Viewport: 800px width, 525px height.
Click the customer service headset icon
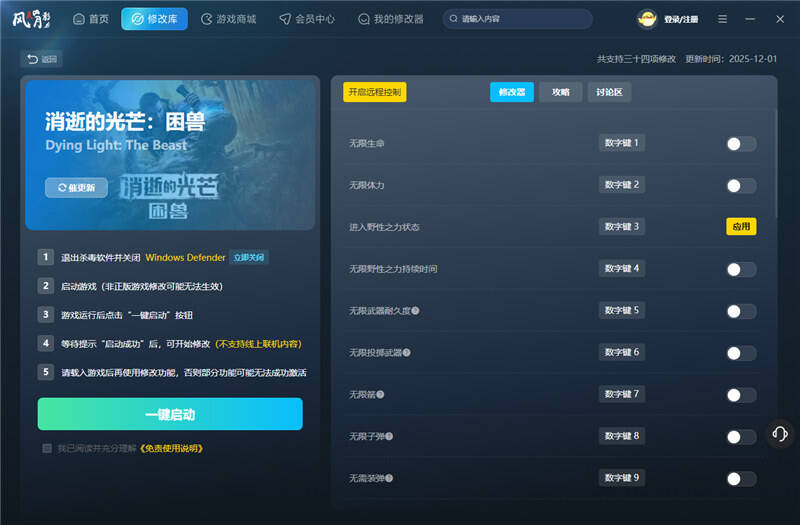tap(778, 433)
